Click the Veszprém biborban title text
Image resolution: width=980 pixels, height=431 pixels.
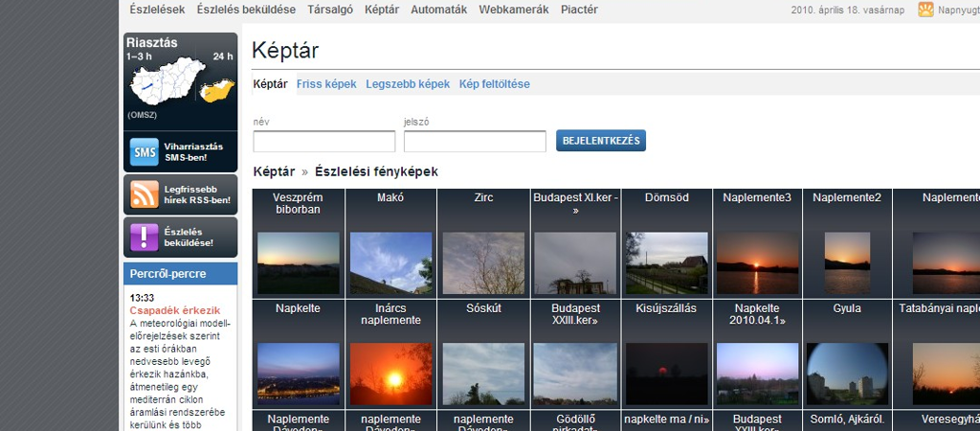point(299,203)
